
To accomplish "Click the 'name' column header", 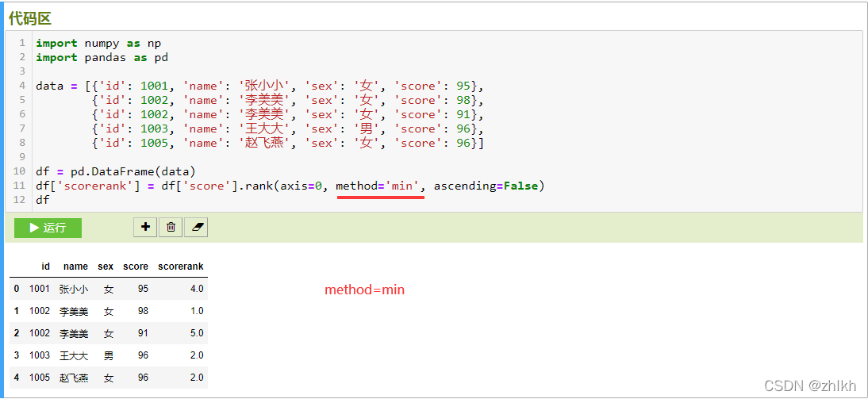I will pyautogui.click(x=75, y=267).
